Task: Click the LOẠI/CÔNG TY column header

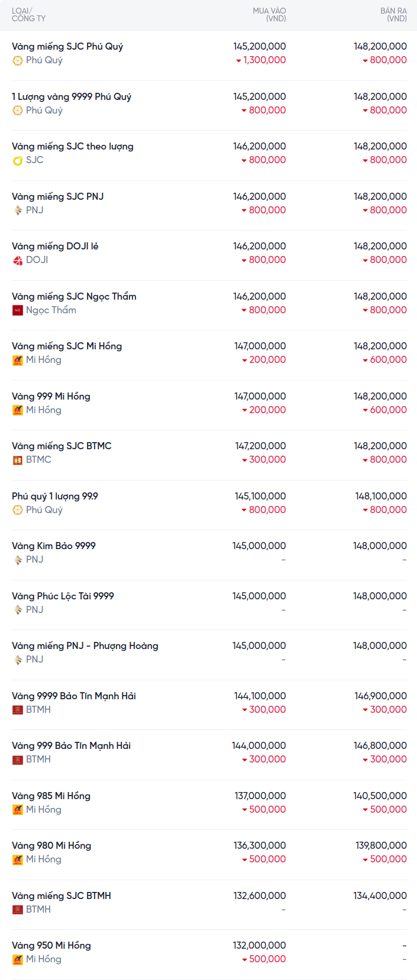Action: tap(28, 15)
